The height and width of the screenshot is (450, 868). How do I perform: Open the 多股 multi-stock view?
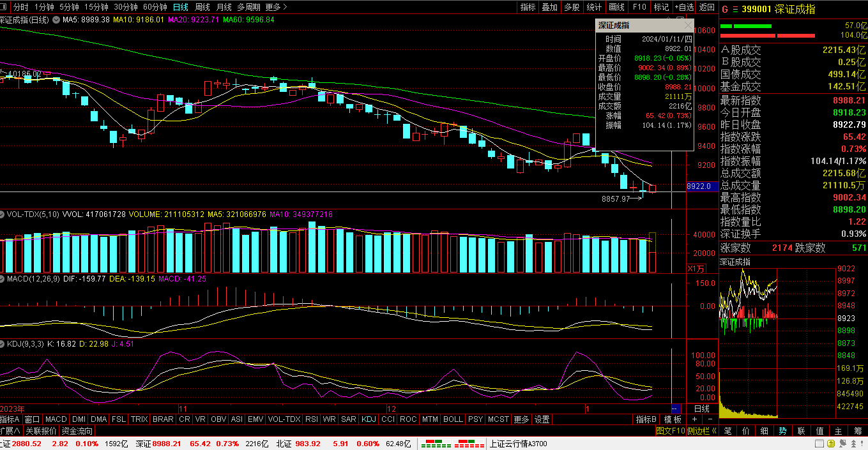[572, 7]
